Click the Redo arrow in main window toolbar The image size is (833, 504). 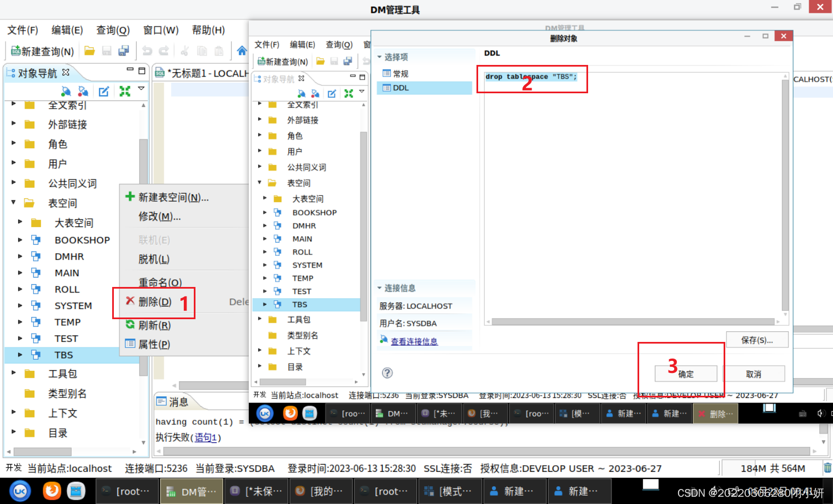coord(164,51)
